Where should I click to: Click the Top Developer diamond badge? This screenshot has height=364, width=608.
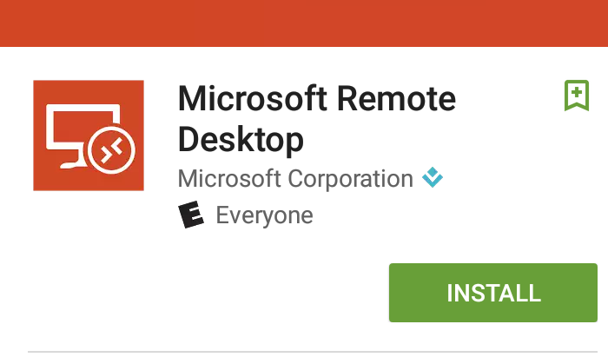[433, 177]
